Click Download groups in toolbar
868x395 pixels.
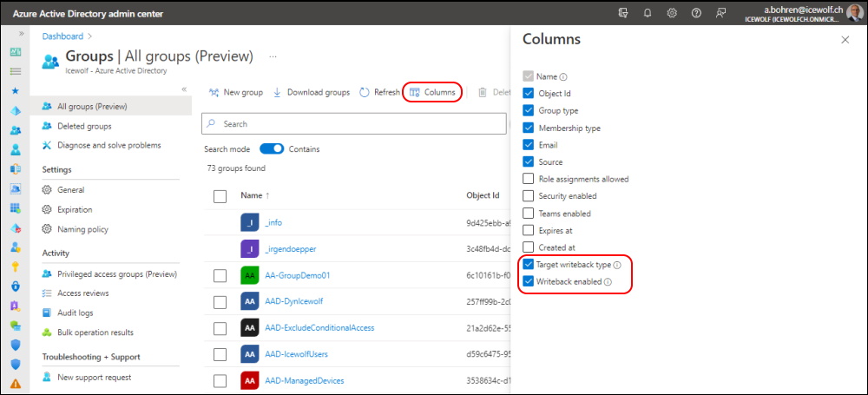(x=311, y=93)
